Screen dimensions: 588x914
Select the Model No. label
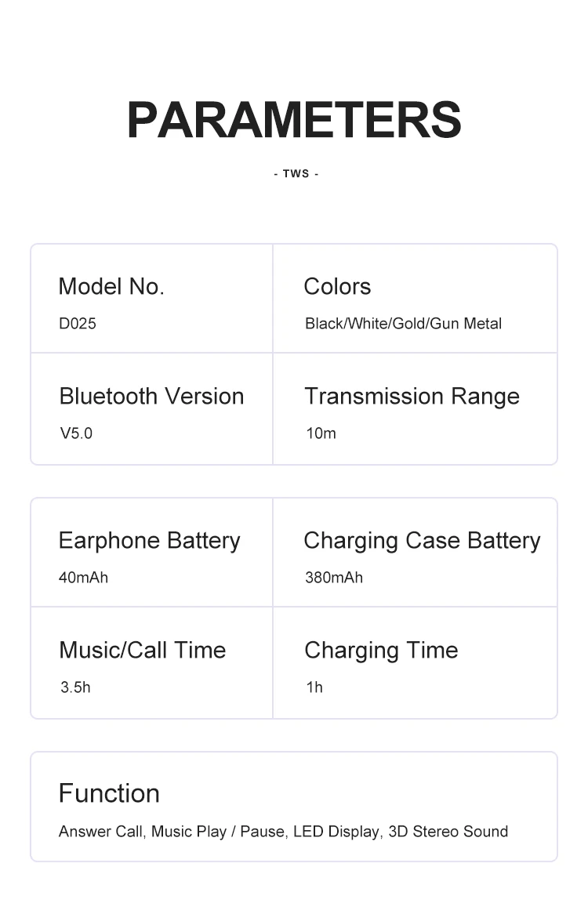tap(111, 287)
